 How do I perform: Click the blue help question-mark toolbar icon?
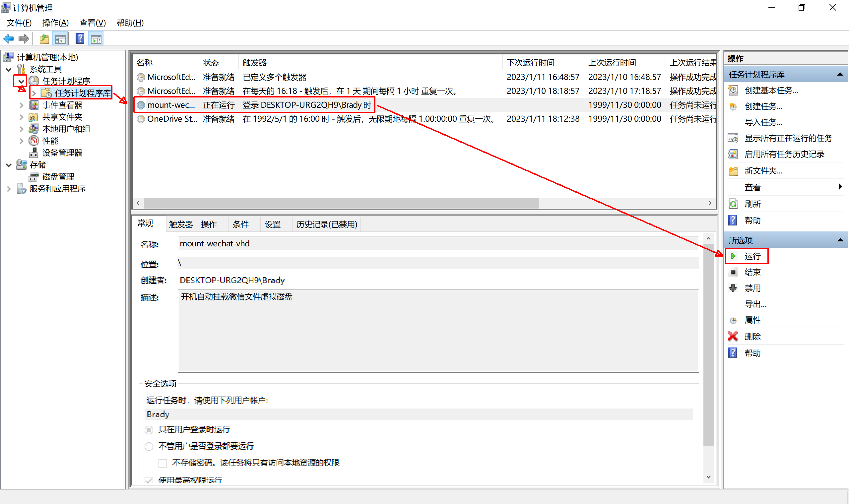click(x=80, y=39)
